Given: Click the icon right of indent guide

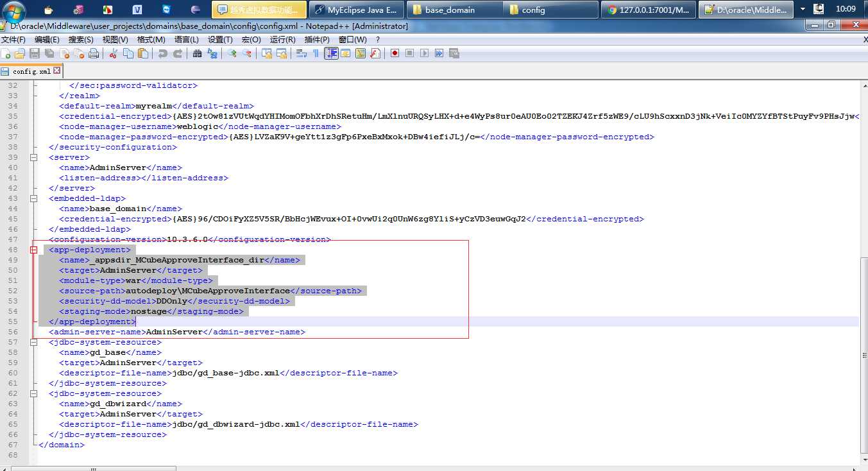Looking at the screenshot, I should (346, 53).
